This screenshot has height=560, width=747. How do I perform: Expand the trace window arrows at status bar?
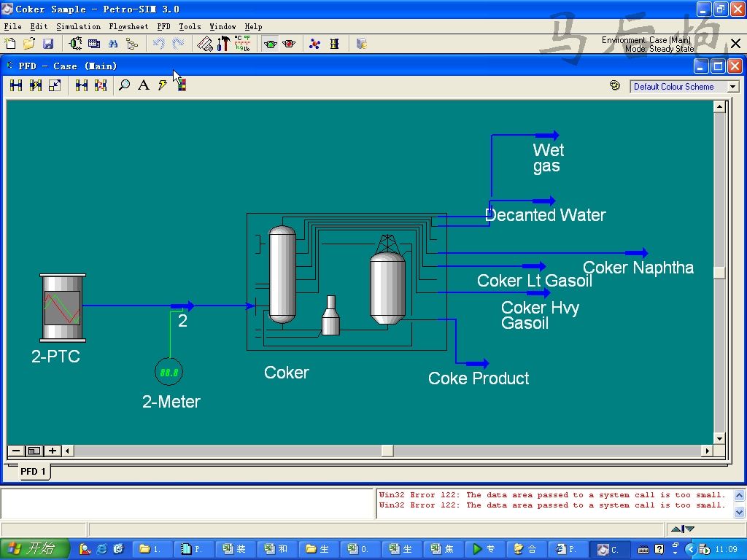click(682, 529)
